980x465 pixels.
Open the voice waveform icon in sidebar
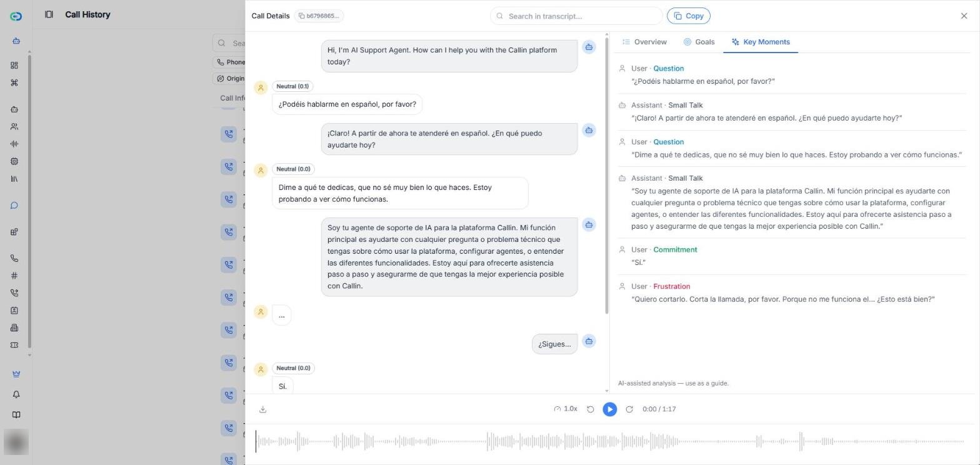coord(14,144)
